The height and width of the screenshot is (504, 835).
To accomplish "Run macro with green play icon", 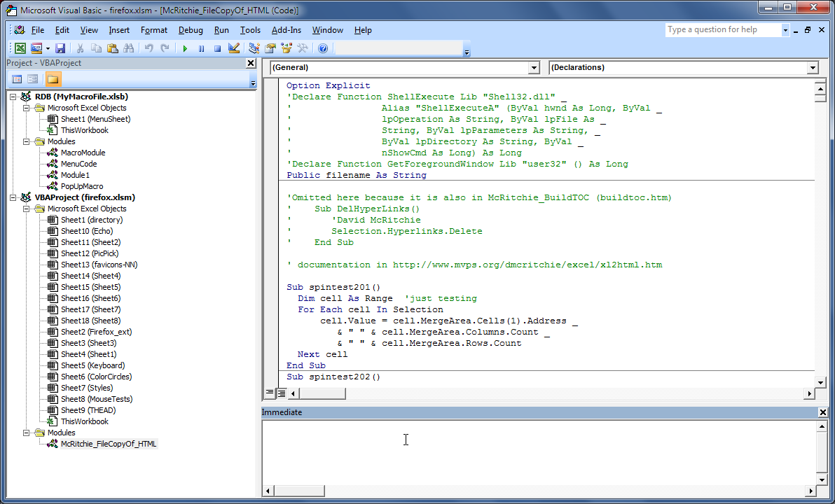I will pos(185,48).
